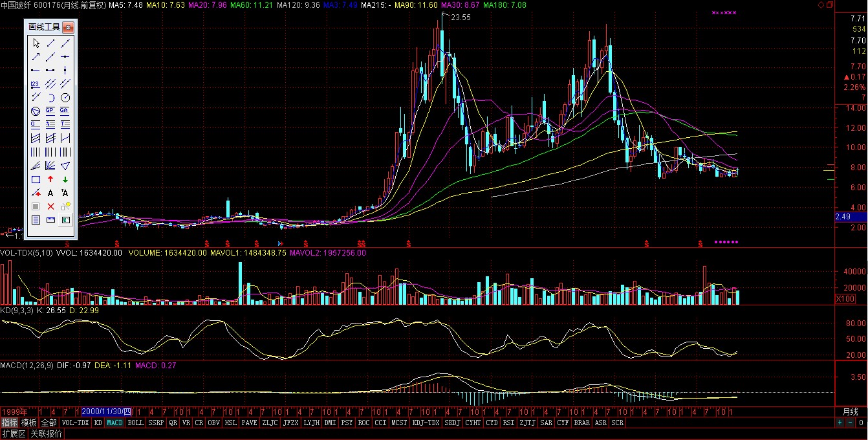Click the 1999年 year label on timeline
The width and height of the screenshot is (868, 440).
pos(14,412)
